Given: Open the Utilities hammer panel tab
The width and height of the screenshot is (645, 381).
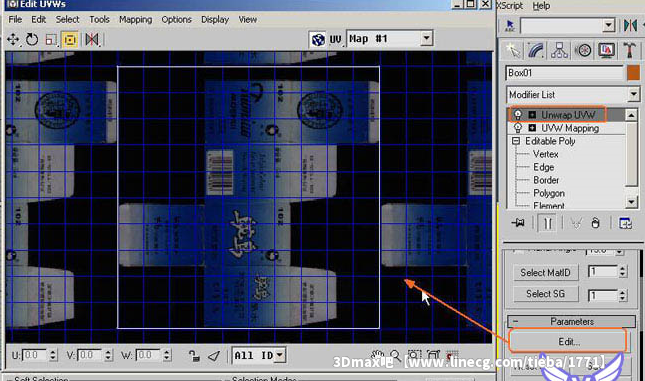Looking at the screenshot, I should (x=629, y=50).
